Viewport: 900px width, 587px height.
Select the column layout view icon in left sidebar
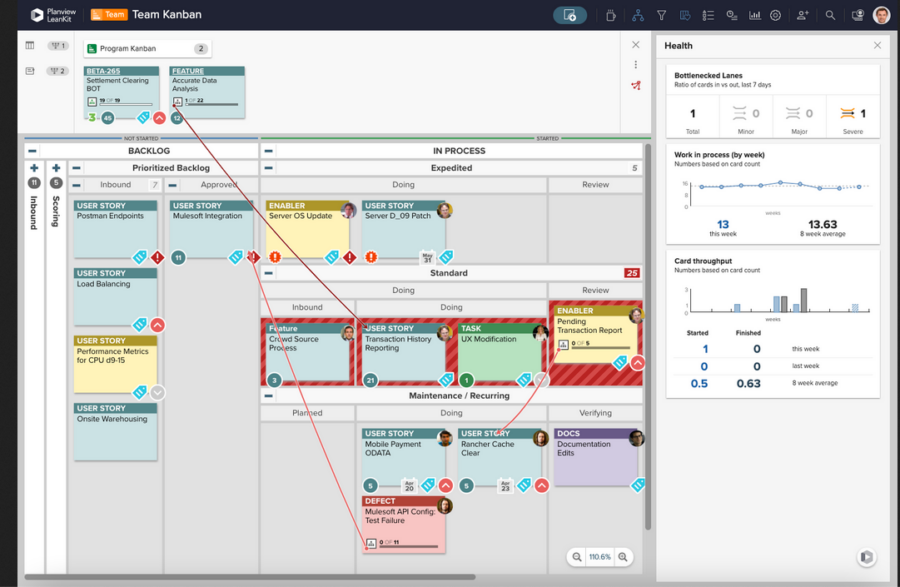click(29, 46)
